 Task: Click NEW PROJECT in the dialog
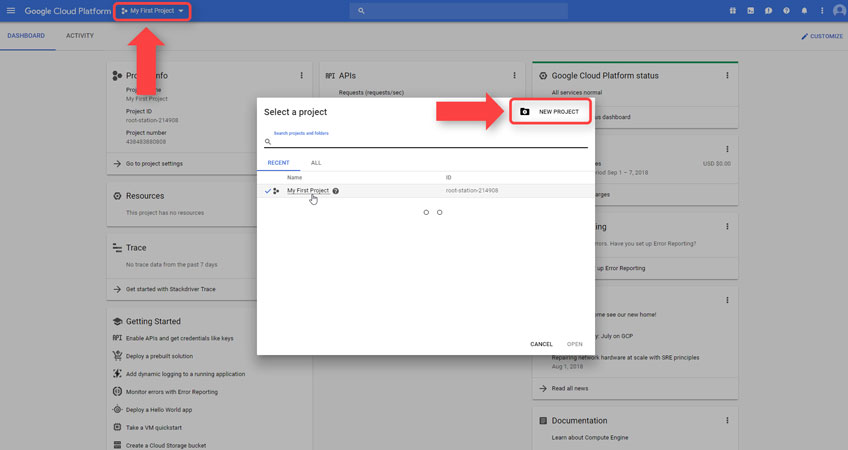(x=551, y=111)
